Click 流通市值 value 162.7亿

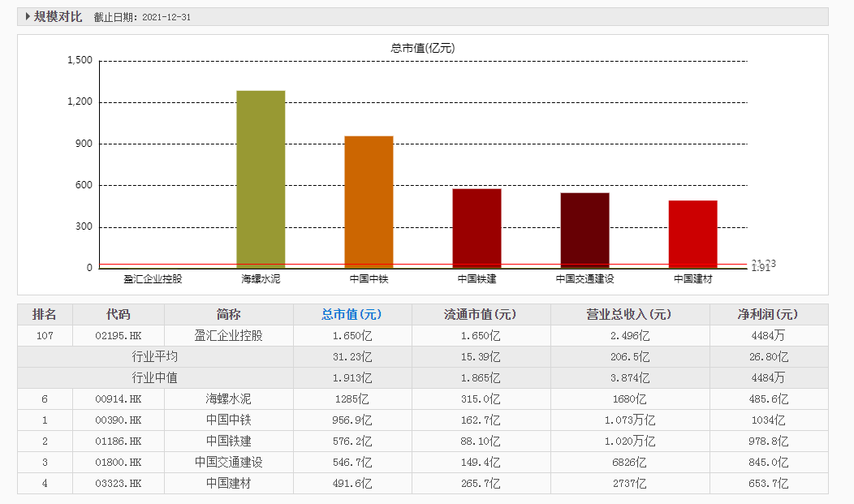point(481,420)
